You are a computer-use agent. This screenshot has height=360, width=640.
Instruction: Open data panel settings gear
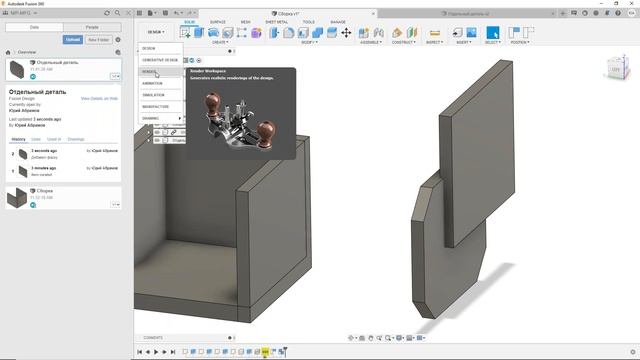[118, 40]
